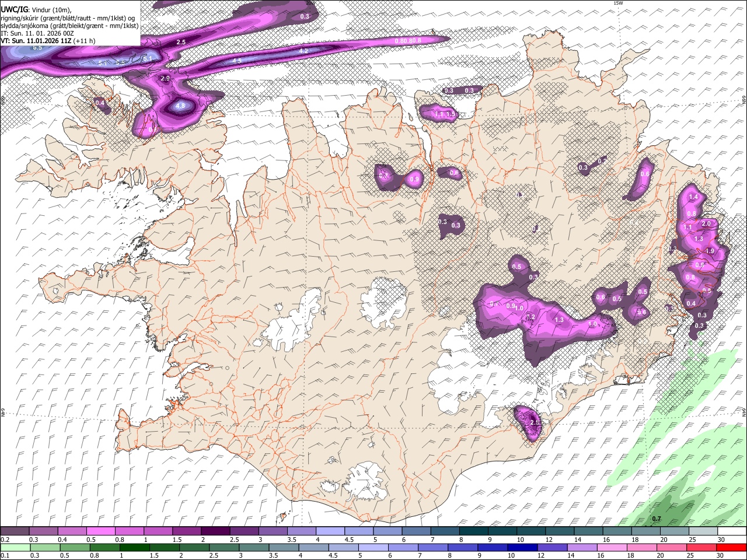Click the 0.7 value in the green rain area
The width and height of the screenshot is (747, 560).
(x=657, y=519)
